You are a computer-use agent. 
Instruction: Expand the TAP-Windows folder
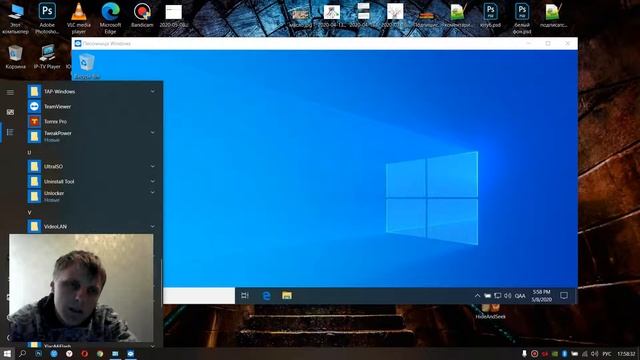coord(93,91)
